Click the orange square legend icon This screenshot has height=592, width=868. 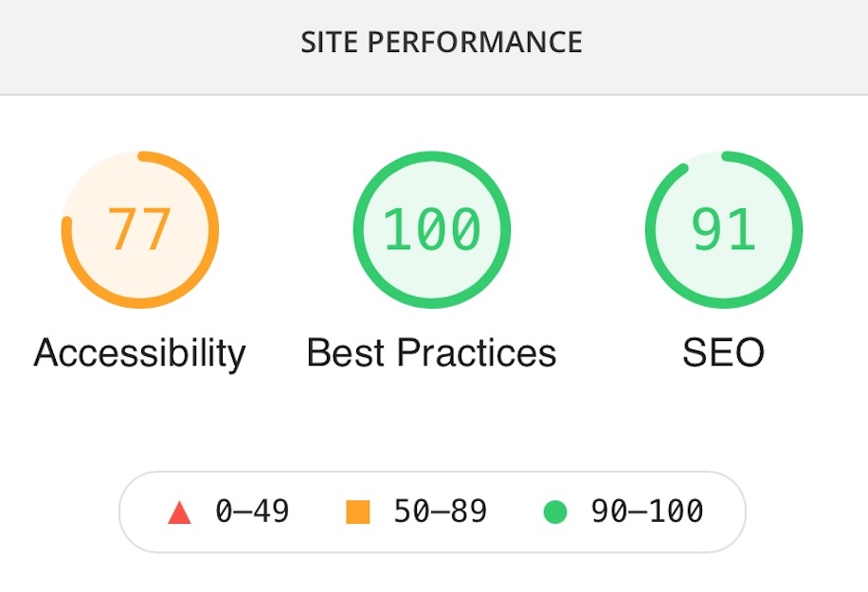point(357,511)
